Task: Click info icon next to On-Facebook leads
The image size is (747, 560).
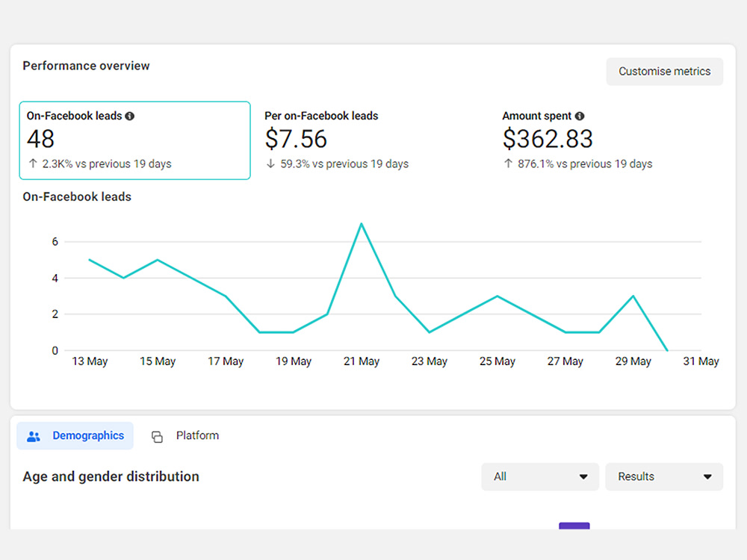Action: pyautogui.click(x=129, y=116)
